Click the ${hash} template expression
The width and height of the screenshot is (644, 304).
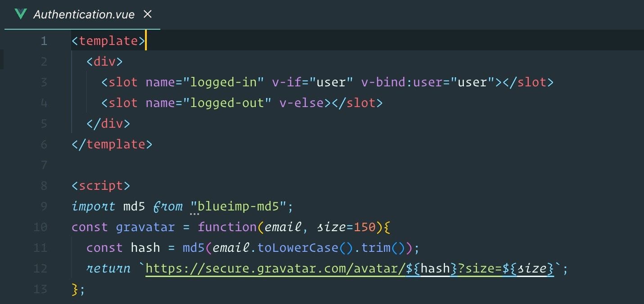point(432,269)
